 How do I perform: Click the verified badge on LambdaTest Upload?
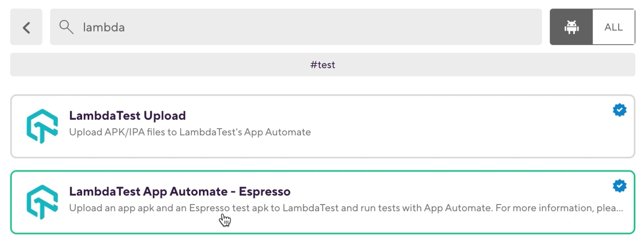pyautogui.click(x=619, y=110)
